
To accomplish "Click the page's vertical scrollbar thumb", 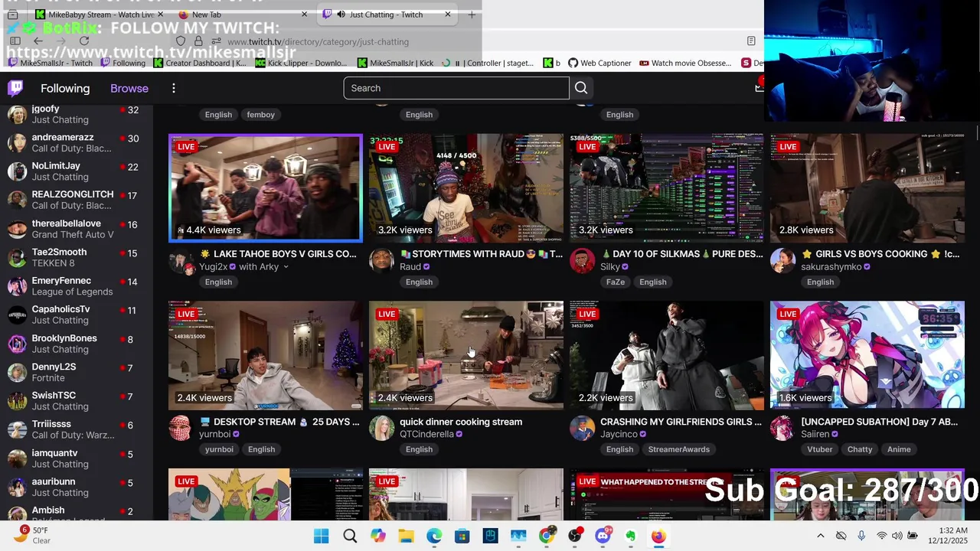I will pyautogui.click(x=977, y=132).
